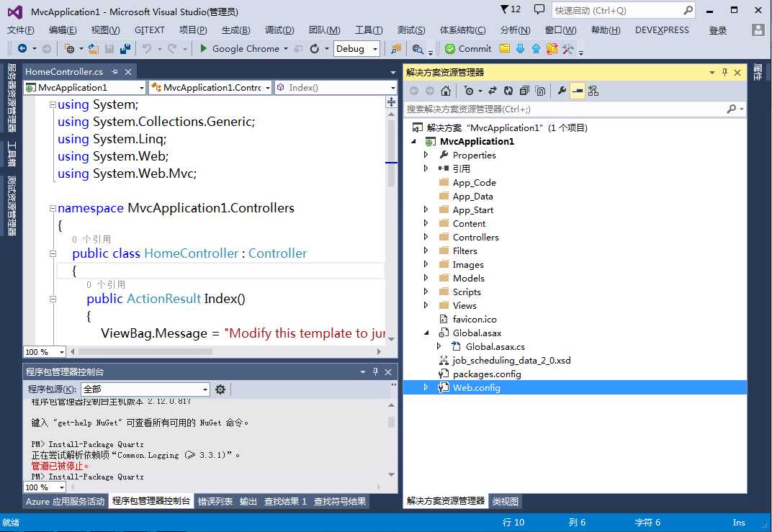Image resolution: width=772 pixels, height=532 pixels.
Task: Open the notifications flag showing 12
Action: [x=511, y=9]
